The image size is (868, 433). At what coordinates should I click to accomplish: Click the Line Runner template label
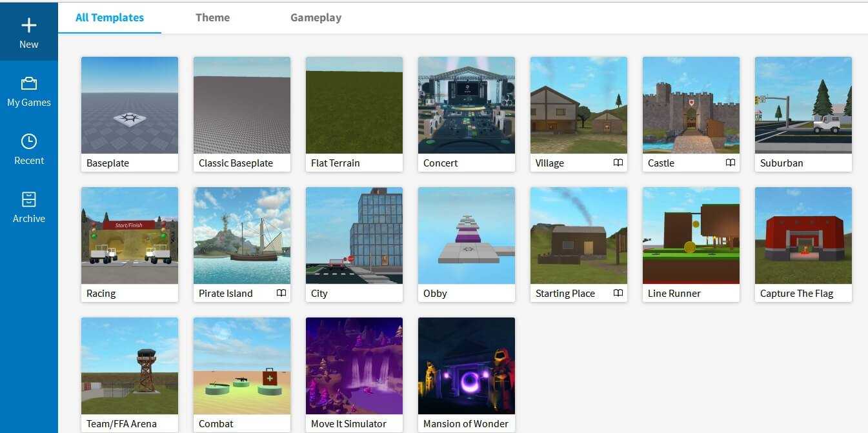pos(674,294)
